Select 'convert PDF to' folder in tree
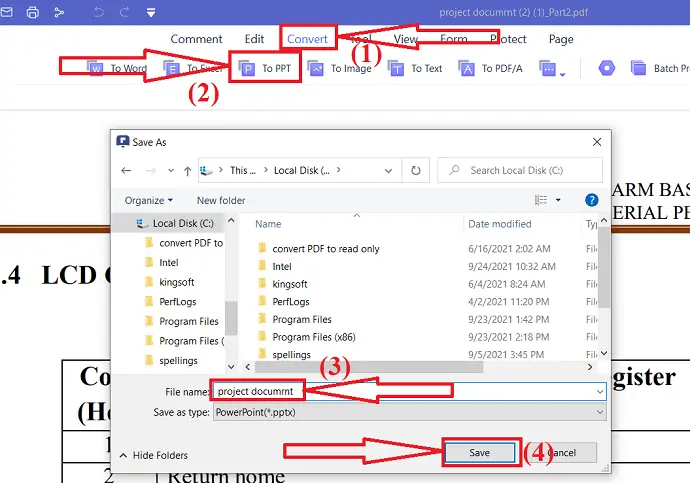 [184, 243]
